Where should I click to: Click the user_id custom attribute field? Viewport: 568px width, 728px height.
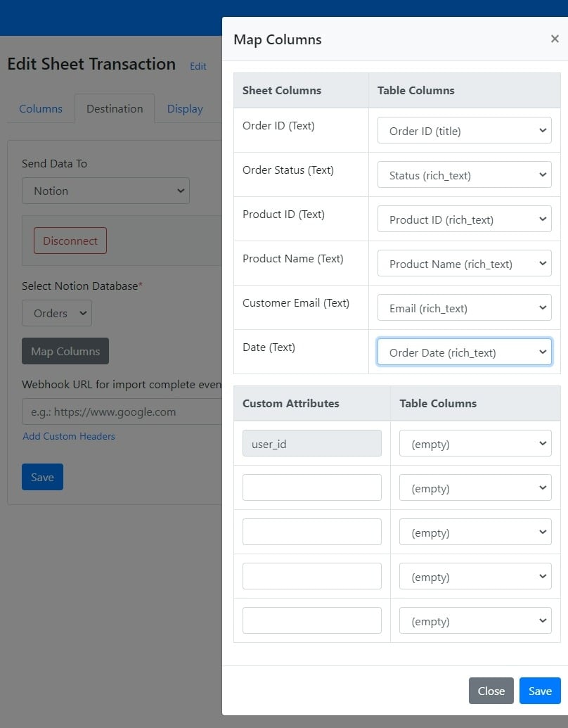click(x=312, y=443)
